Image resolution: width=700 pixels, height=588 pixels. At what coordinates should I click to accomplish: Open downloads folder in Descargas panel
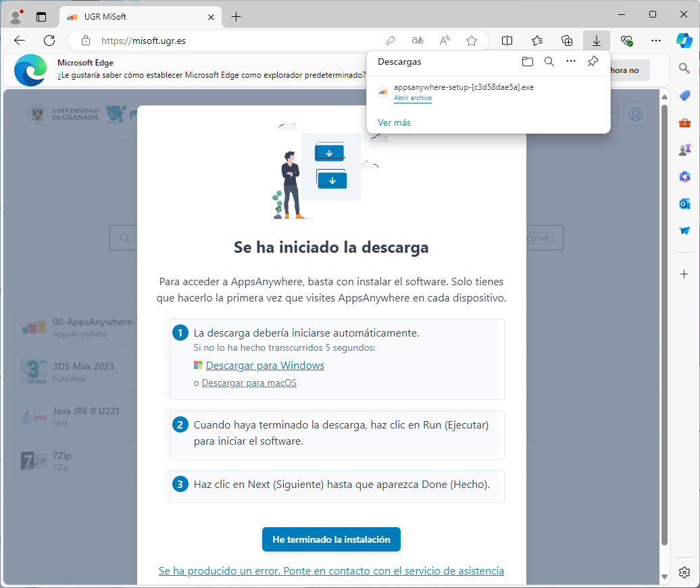click(527, 62)
